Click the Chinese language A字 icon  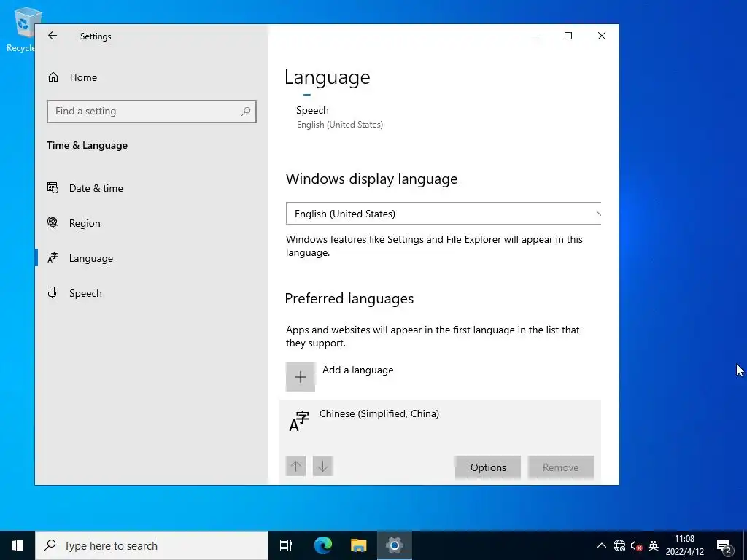[x=299, y=421]
